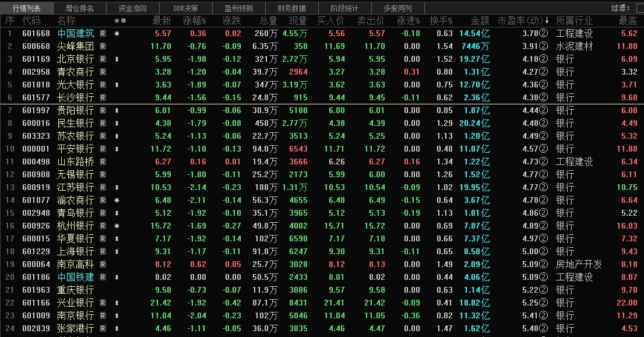Select stock name 青农商行
This screenshot has height=337, width=644.
point(76,72)
